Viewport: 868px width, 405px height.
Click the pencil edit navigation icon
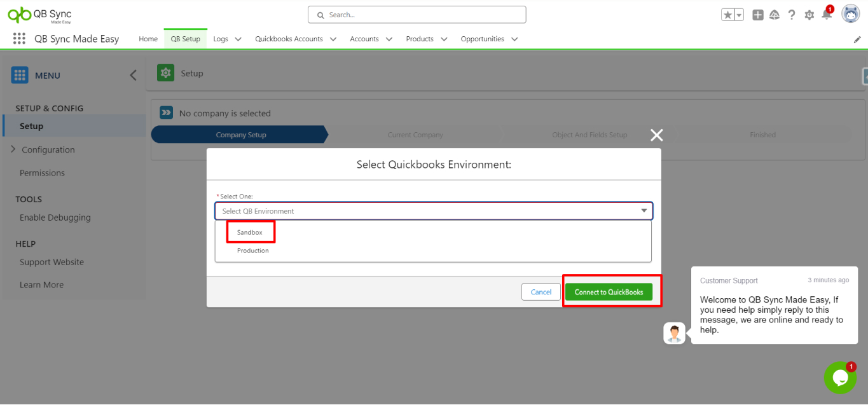pyautogui.click(x=857, y=39)
